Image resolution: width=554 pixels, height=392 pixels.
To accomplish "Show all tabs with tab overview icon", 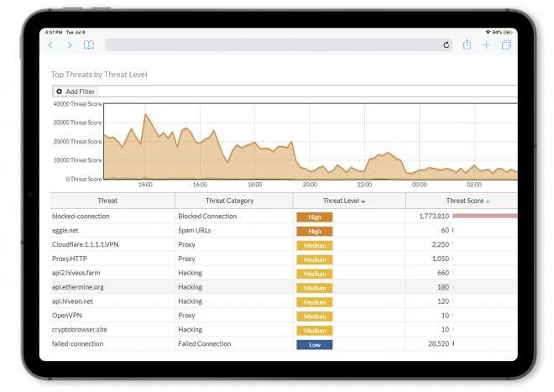I will pos(506,45).
